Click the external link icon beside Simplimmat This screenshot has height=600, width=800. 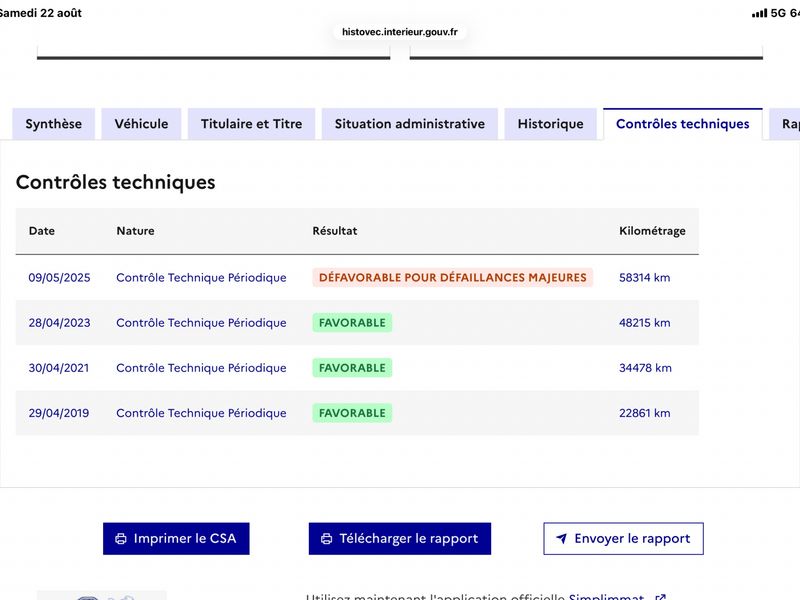click(660, 597)
